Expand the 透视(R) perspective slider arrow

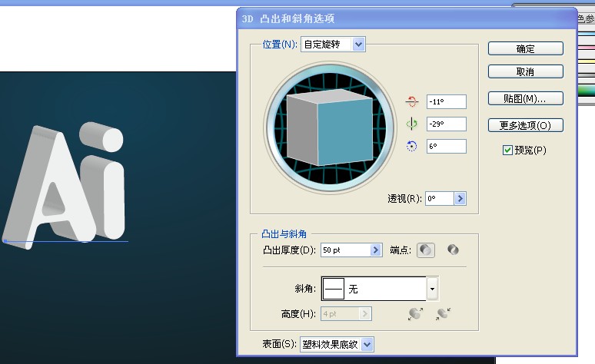coord(460,198)
